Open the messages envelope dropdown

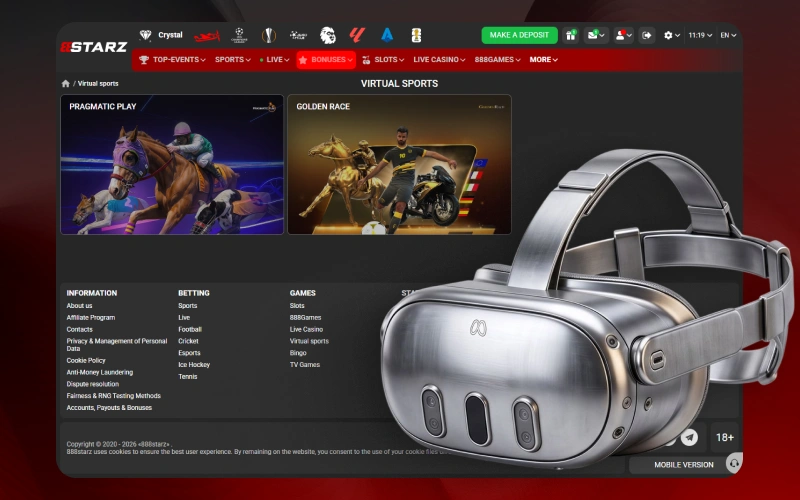tap(596, 35)
